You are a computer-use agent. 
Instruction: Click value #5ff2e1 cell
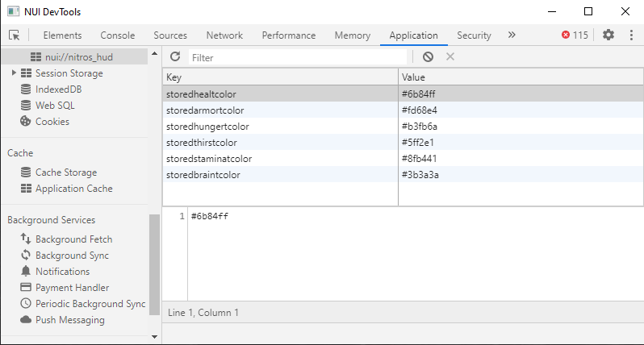(x=521, y=143)
